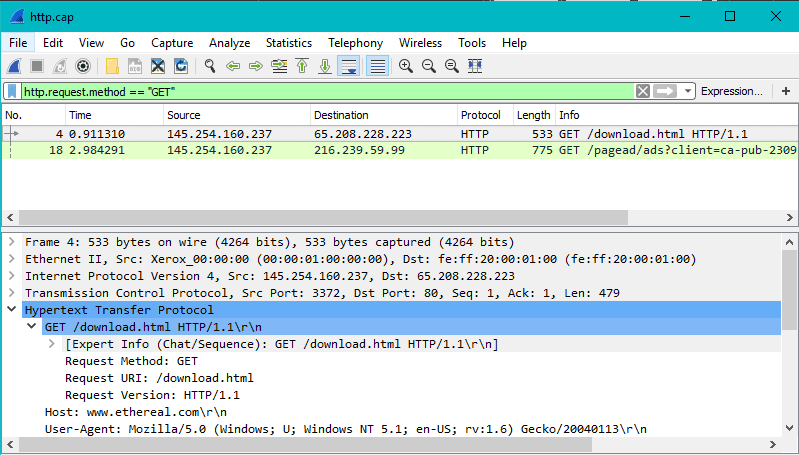
Task: Open the File menu
Action: click(x=18, y=43)
